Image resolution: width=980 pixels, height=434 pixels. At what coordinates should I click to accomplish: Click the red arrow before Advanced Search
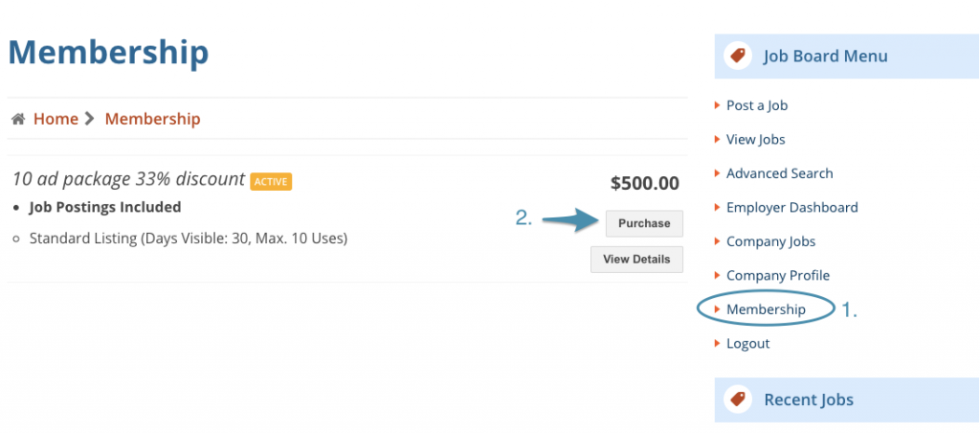coord(718,173)
